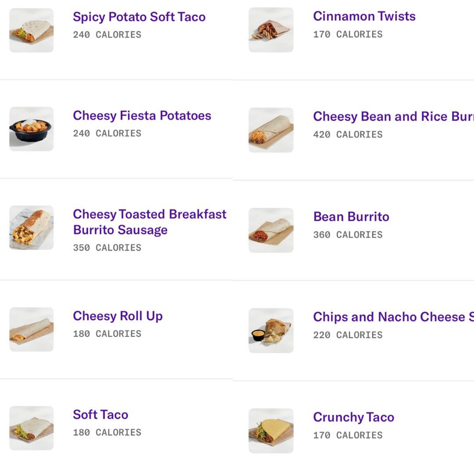The height and width of the screenshot is (476, 474).
Task: Click the Soft Taco product photo
Action: pyautogui.click(x=32, y=428)
